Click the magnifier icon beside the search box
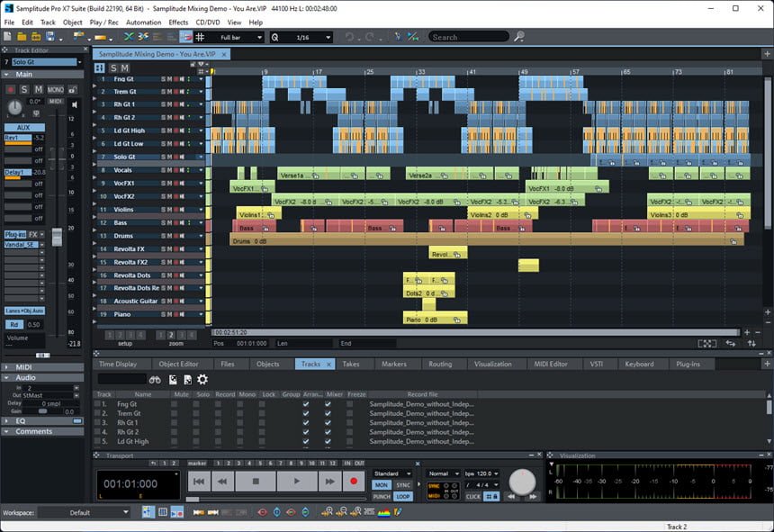This screenshot has height=532, width=774. pos(518,37)
